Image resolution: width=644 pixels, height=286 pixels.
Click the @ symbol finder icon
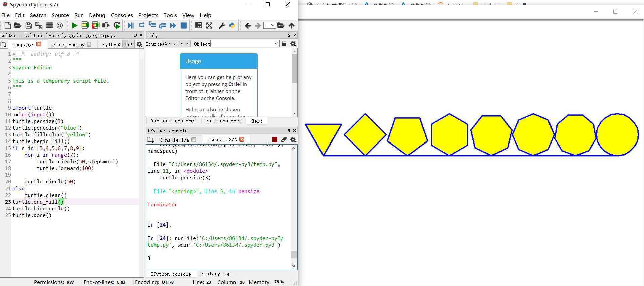[60, 25]
